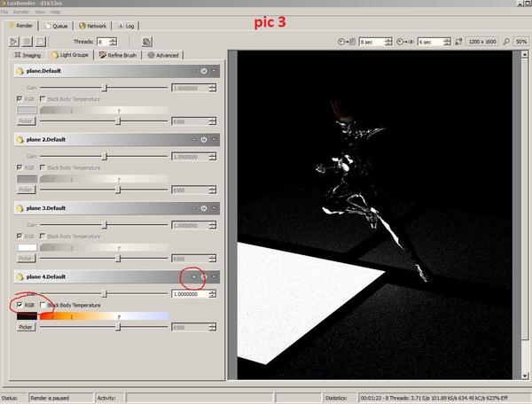Open the Advanced tab

click(x=163, y=55)
